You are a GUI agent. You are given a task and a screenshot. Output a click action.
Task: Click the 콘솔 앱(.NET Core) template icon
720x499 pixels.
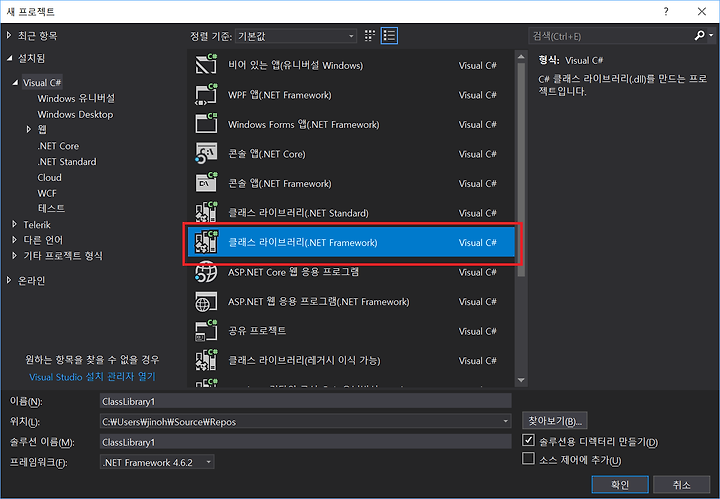point(206,154)
